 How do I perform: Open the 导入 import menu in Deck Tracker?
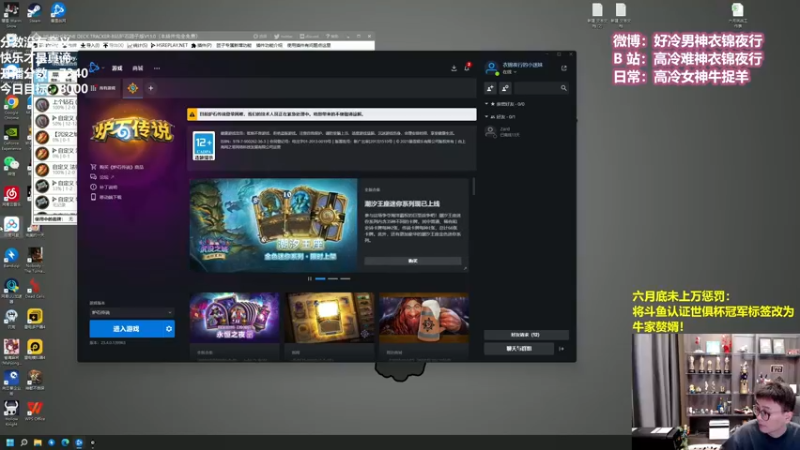point(90,45)
